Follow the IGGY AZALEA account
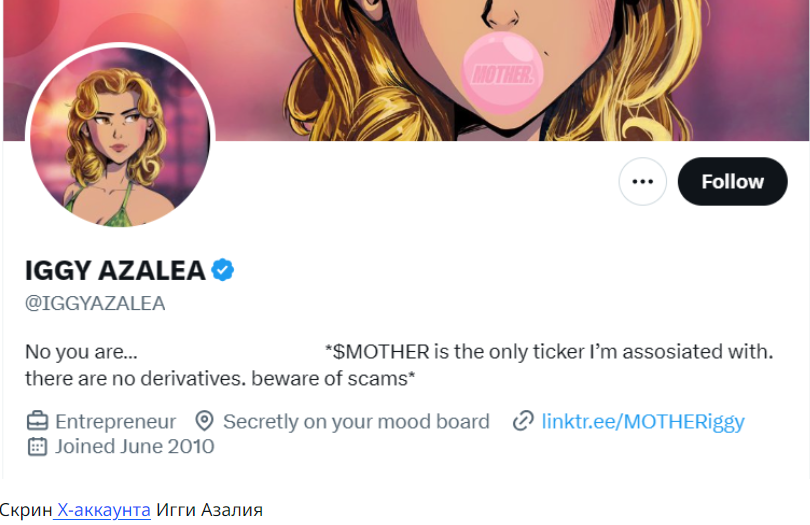 tap(733, 181)
